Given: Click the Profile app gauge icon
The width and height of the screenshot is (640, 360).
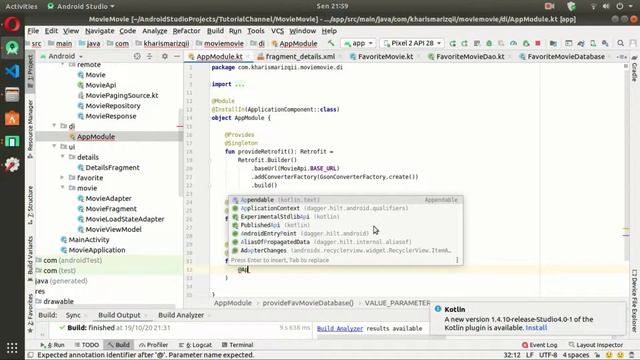Looking at the screenshot, I should [513, 43].
